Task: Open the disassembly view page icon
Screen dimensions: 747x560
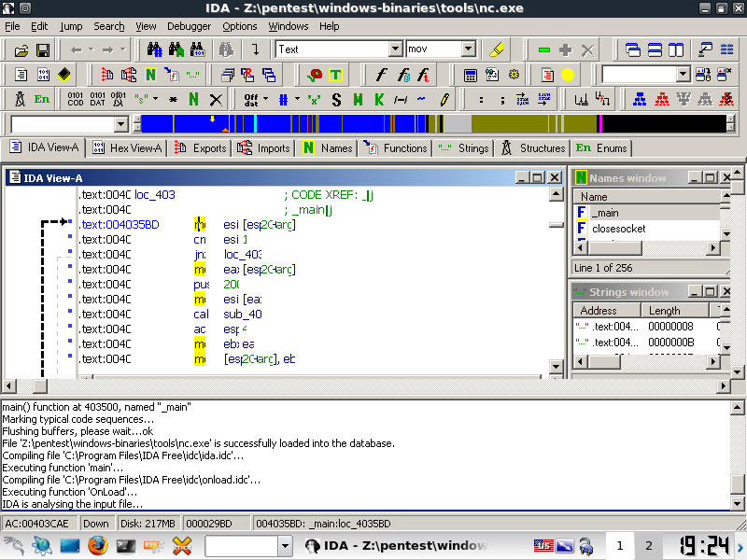Action: click(21, 75)
